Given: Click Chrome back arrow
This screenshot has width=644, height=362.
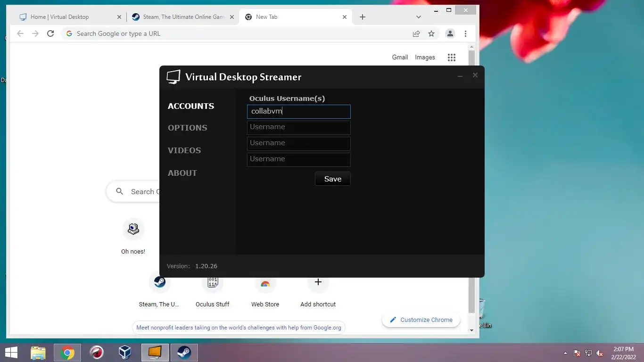Looking at the screenshot, I should point(20,33).
